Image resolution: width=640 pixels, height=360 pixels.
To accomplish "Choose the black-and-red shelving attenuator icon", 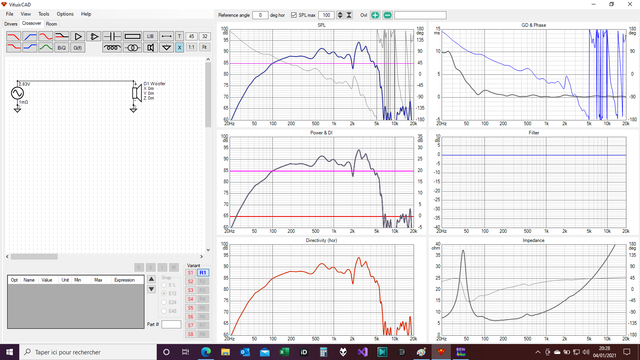I will (61, 36).
